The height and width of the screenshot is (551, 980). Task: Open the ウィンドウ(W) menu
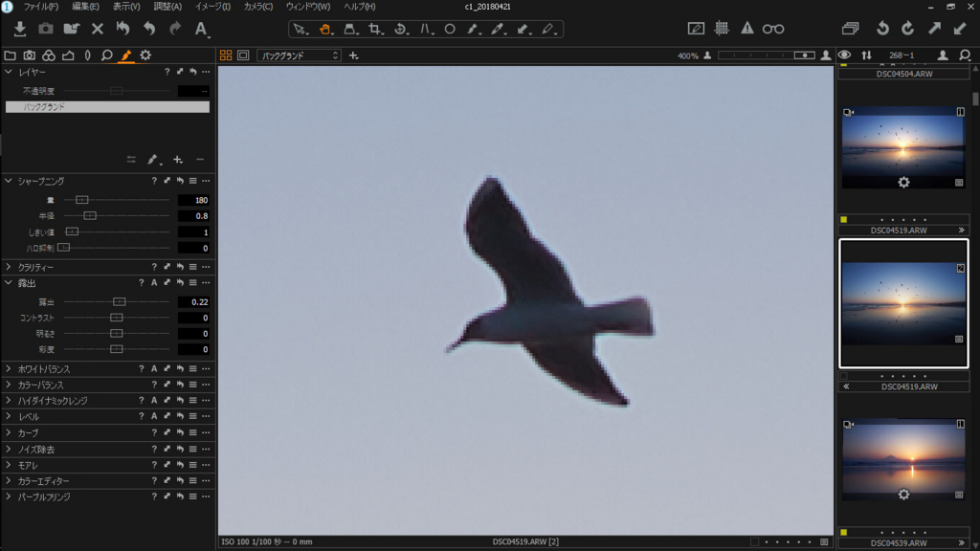[308, 7]
